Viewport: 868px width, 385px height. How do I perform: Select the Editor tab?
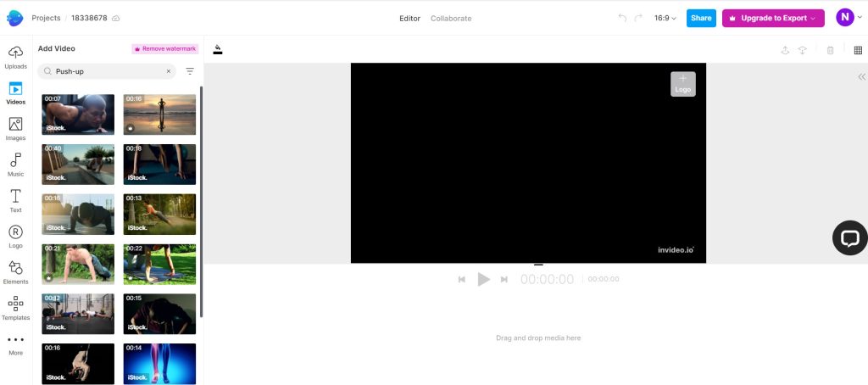(410, 18)
